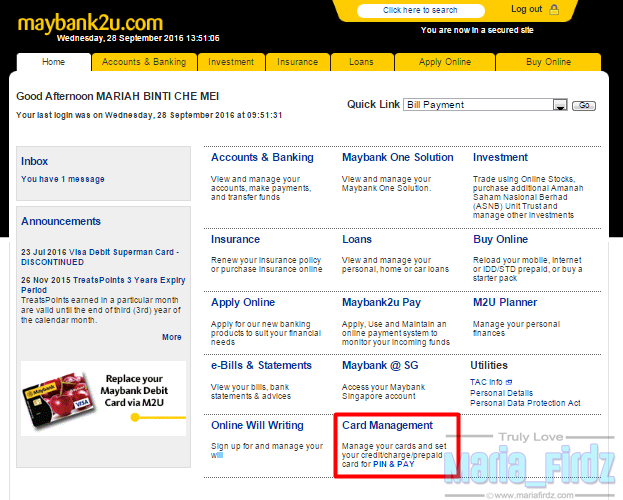Log out of the Maybank2u session
Image resolution: width=623 pixels, height=500 pixels.
pos(526,9)
